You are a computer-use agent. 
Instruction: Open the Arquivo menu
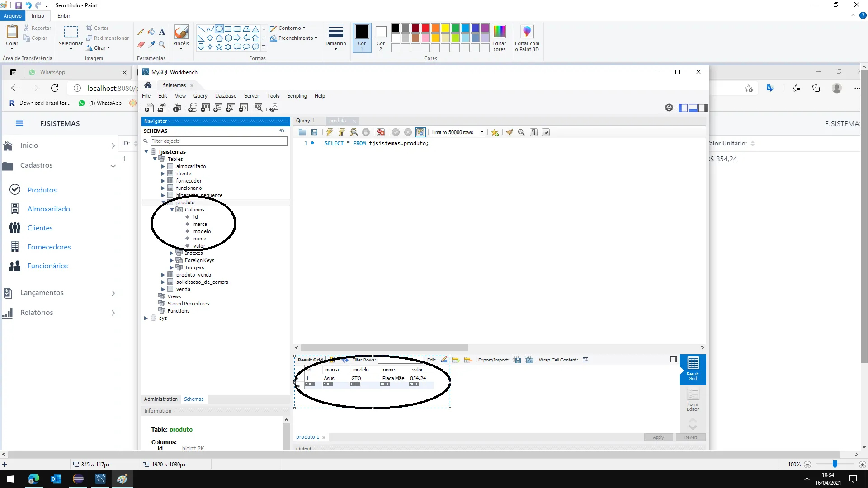(x=12, y=16)
